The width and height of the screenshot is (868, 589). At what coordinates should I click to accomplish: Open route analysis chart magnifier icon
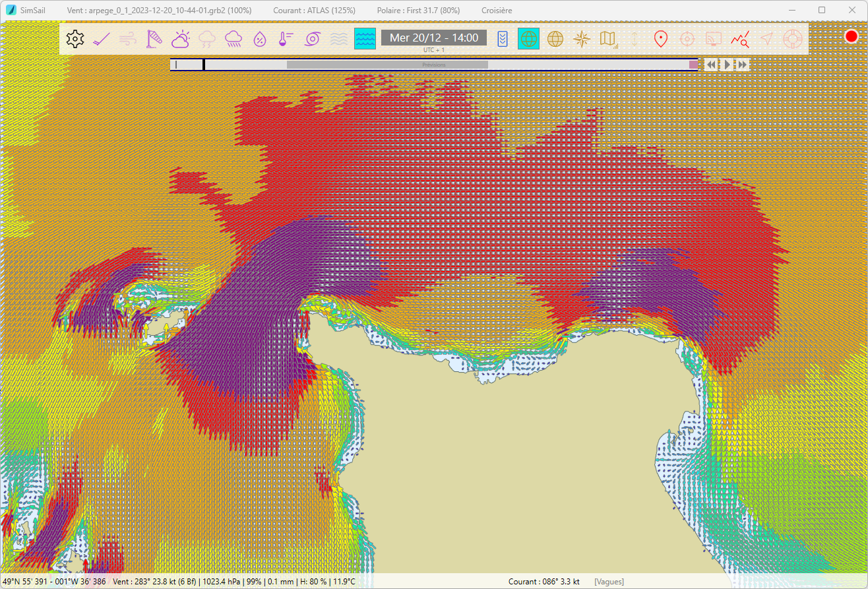[x=739, y=39]
